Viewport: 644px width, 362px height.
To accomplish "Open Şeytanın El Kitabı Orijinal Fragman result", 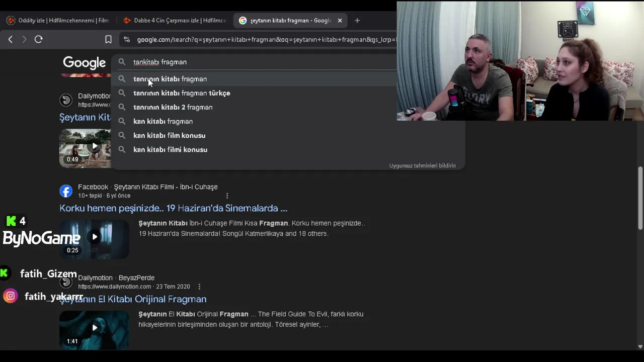I will tap(133, 299).
